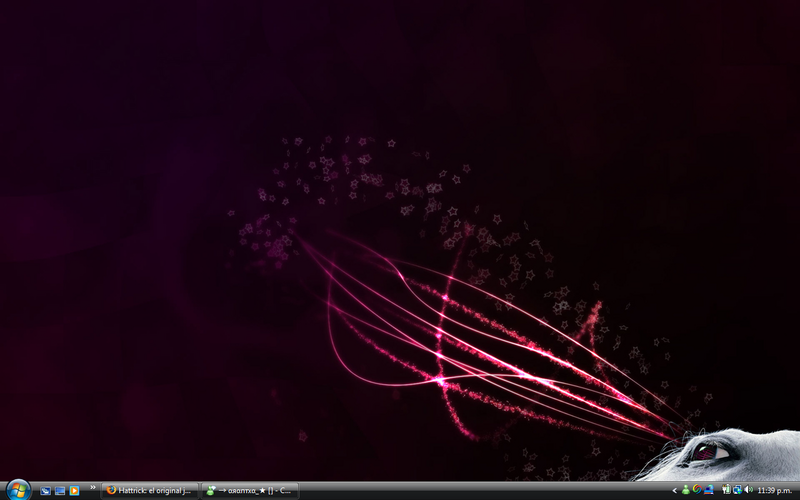This screenshot has width=800, height=500.
Task: Open the Windows Start menu orb
Action: click(x=17, y=490)
